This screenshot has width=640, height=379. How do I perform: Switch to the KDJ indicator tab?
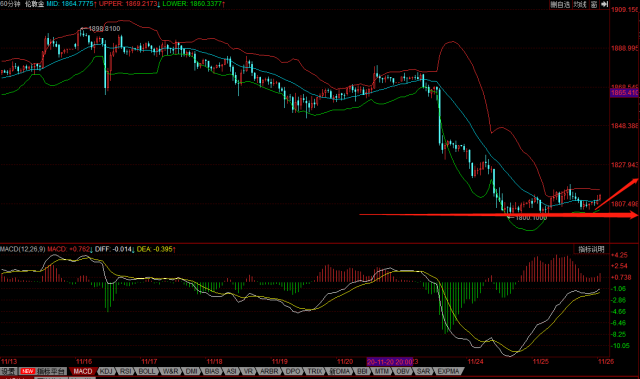[106, 371]
